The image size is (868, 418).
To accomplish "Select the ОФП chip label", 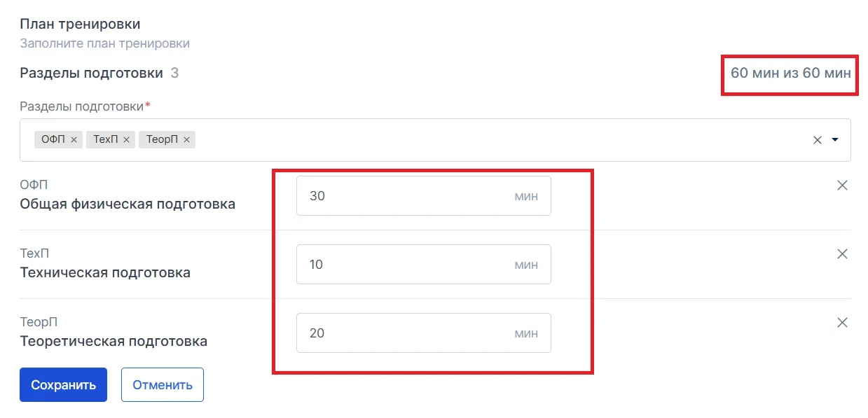I will [53, 140].
